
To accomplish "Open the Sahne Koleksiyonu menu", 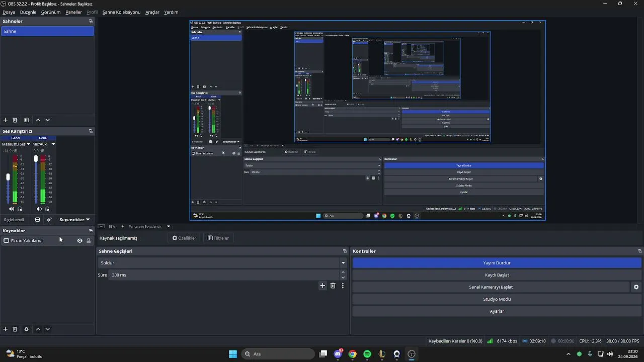I will coord(121,12).
